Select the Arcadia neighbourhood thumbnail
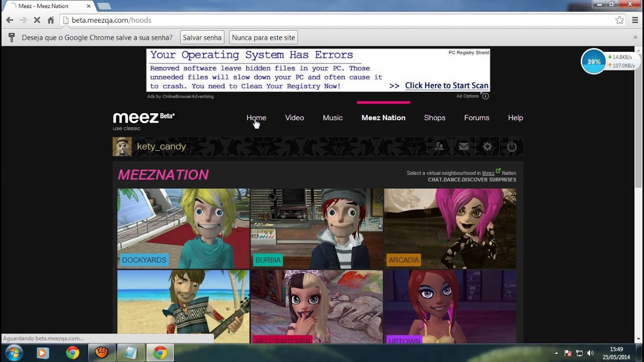The image size is (644, 362). [x=450, y=228]
